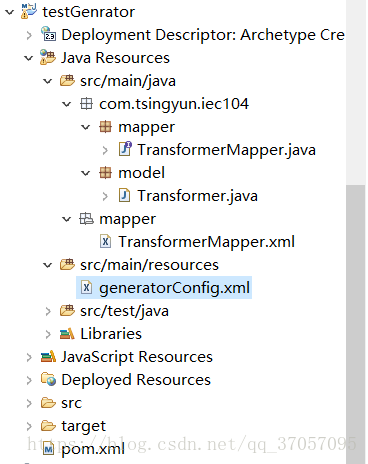Screen dimensions: 368x464
Task: Select the highlighted 'generatorConfig.xml' file name
Action: (x=174, y=288)
